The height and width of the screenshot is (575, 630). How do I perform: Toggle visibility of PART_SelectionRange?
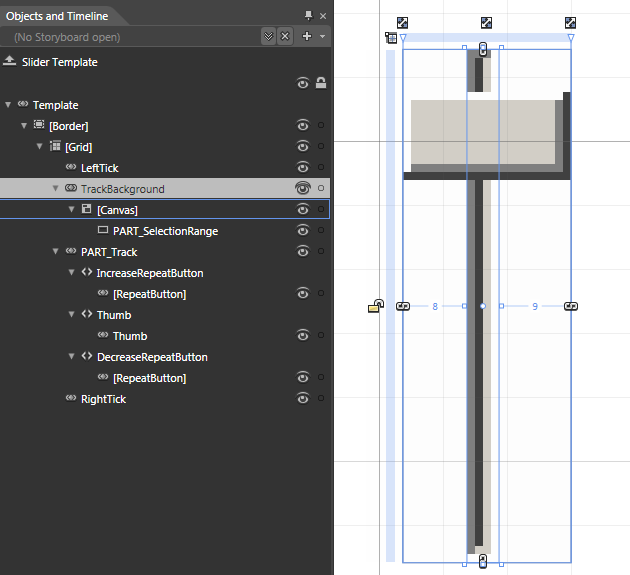click(302, 231)
